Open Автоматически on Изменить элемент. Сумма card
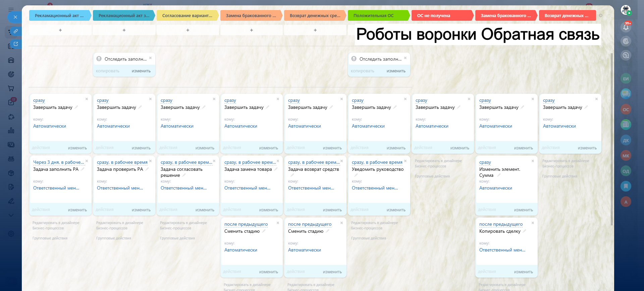 [x=495, y=188]
